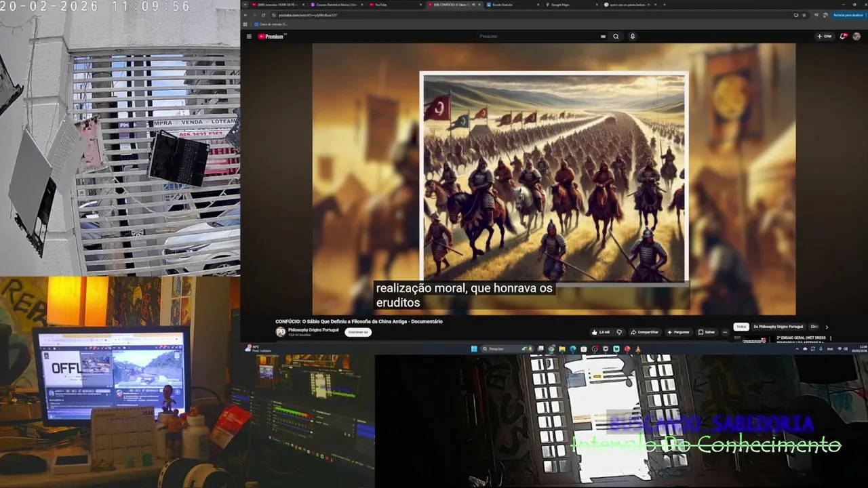868x488 pixels.
Task: Open VLC cone icon on taskbar
Action: click(638, 348)
